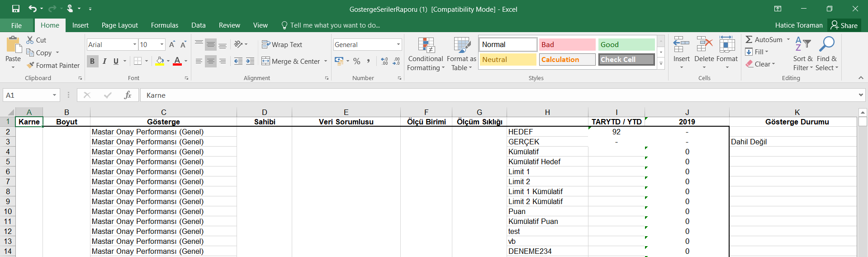This screenshot has height=257, width=868.
Task: Click the Increase Indent icon
Action: click(x=250, y=61)
